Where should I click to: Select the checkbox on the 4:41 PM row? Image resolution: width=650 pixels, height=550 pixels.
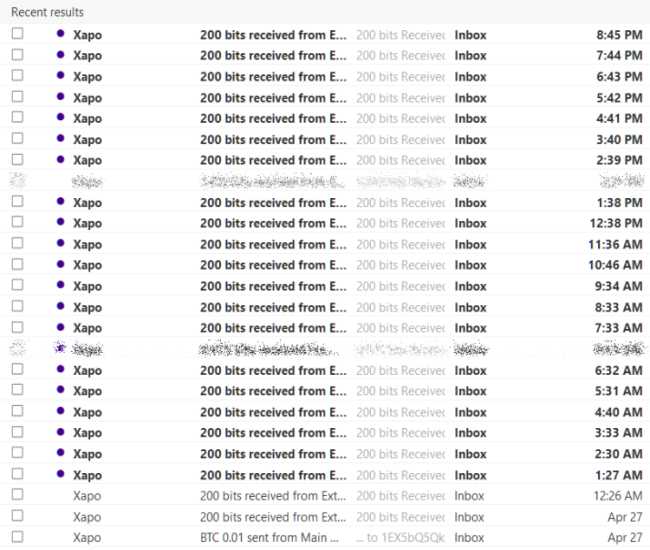[x=17, y=117]
